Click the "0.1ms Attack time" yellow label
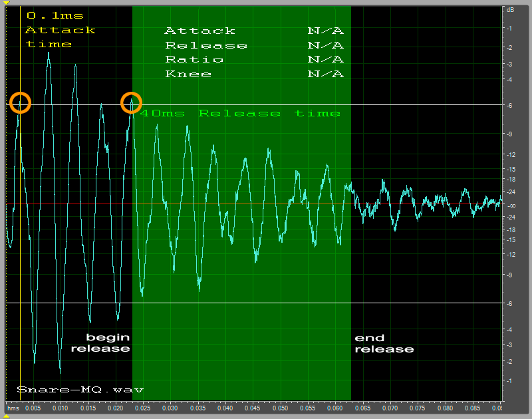The height and width of the screenshot is (419, 532). [x=59, y=30]
